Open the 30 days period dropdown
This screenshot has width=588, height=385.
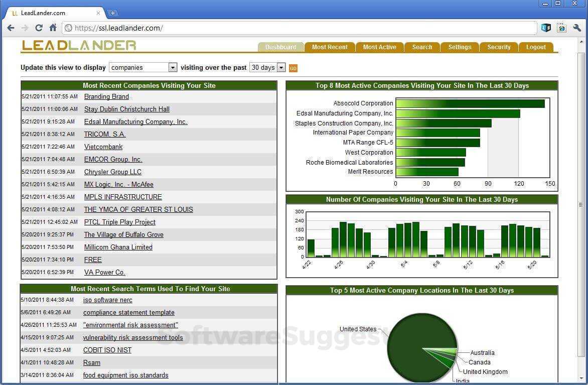click(267, 68)
